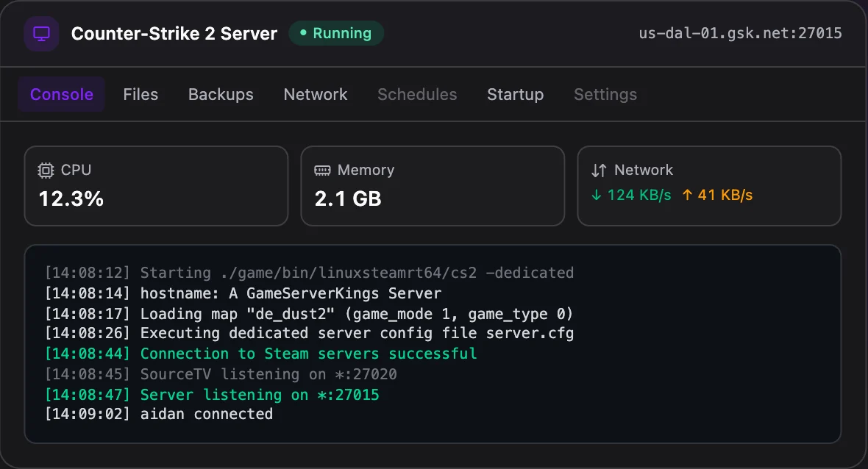Screen dimensions: 868x469
Task: Click the Memory value 2.1 GB
Action: coord(348,199)
